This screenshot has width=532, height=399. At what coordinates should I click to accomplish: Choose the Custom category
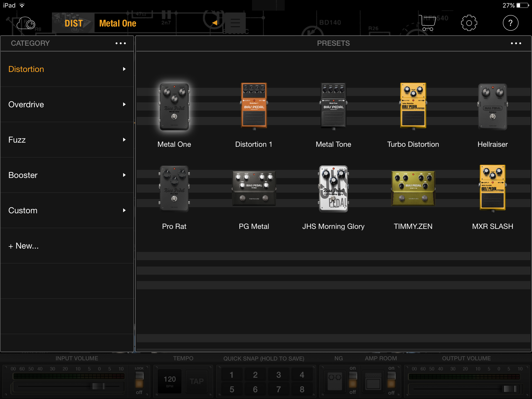67,210
